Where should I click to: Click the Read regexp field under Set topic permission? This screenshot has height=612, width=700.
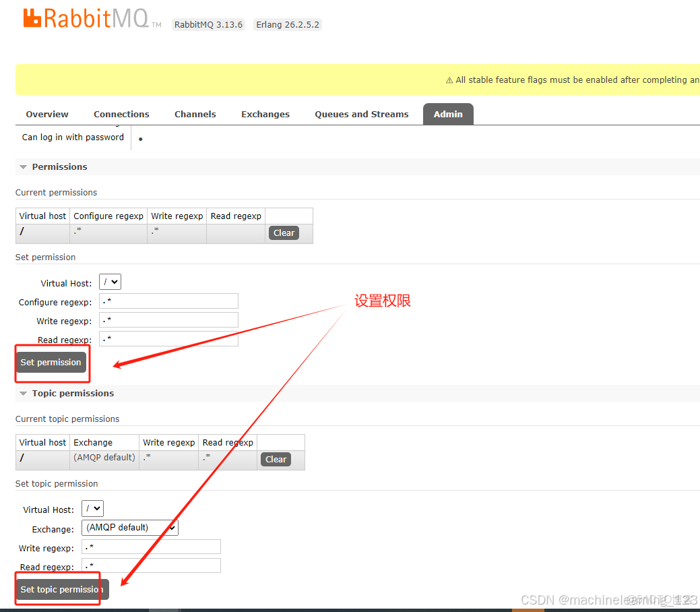[151, 565]
